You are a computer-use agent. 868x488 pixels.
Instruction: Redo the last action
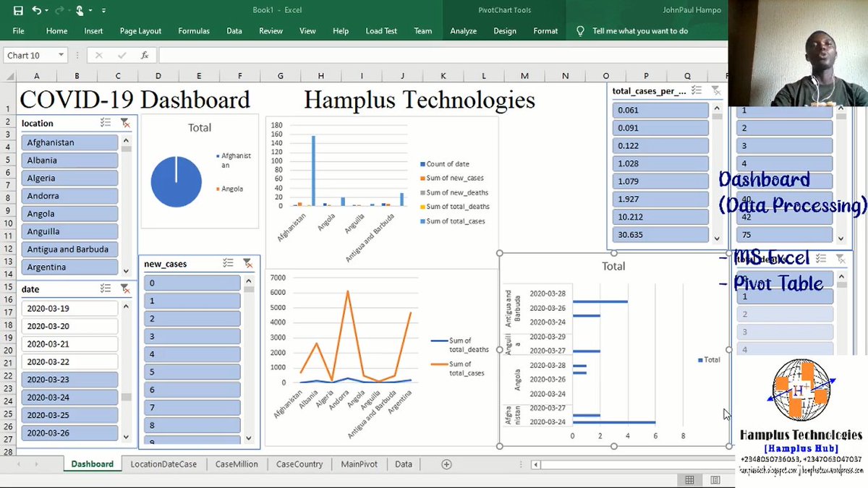tap(60, 10)
